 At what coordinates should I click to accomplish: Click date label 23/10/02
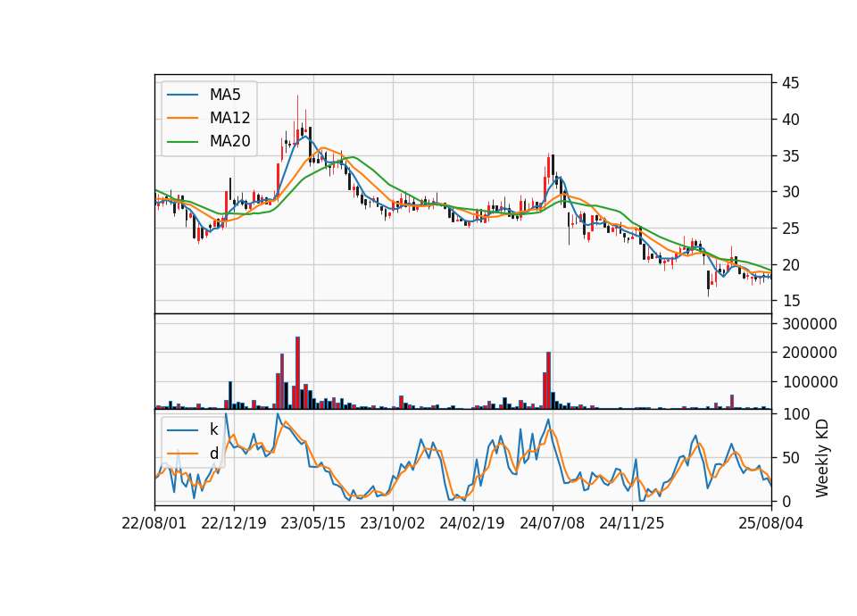coord(393,523)
